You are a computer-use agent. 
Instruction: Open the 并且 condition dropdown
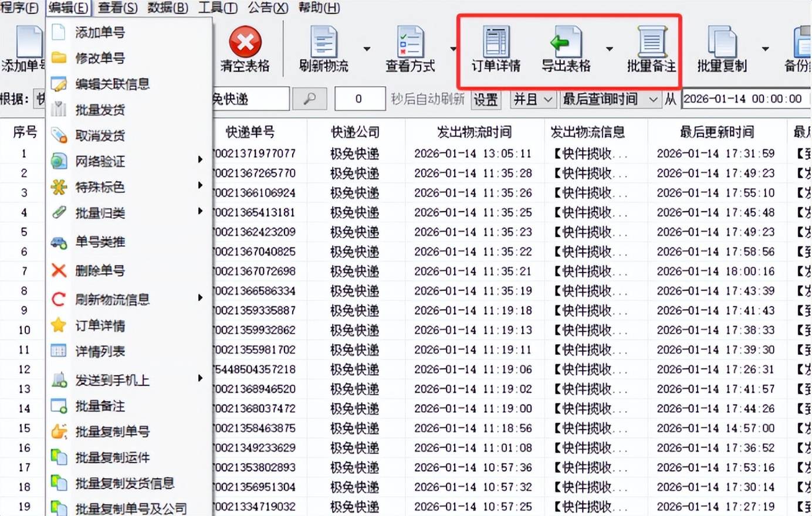(x=533, y=99)
